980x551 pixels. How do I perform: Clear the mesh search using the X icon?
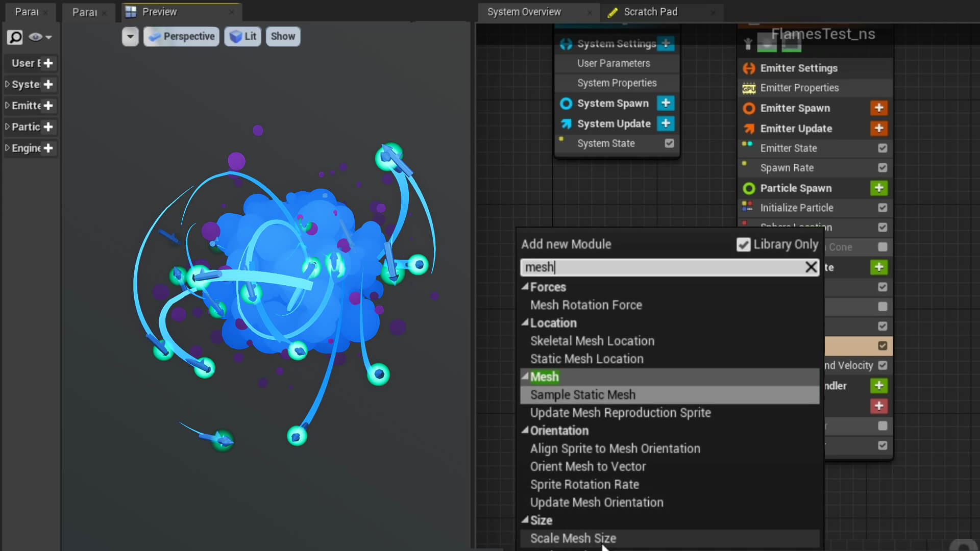tap(811, 267)
